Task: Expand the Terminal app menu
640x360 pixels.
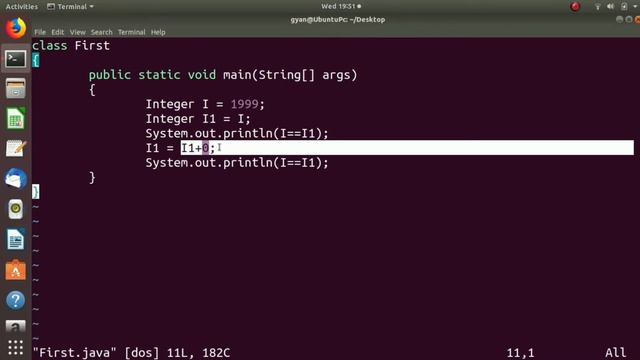Action: coord(70,7)
